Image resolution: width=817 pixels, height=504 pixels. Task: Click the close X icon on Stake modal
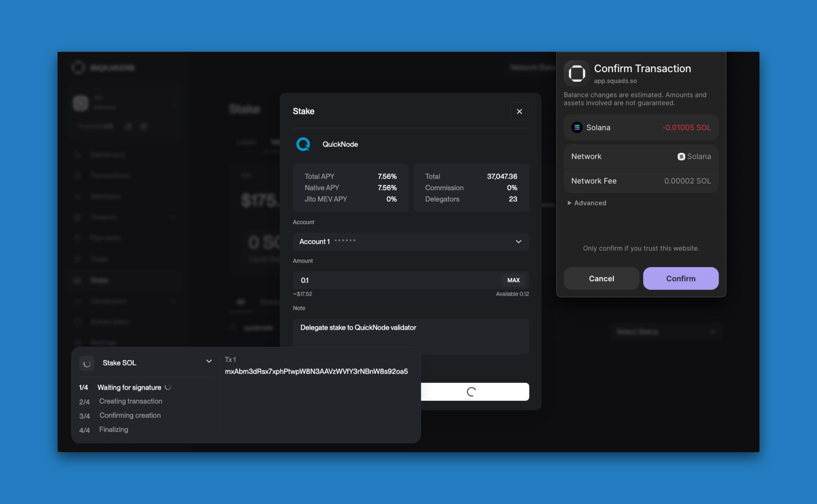pyautogui.click(x=520, y=111)
